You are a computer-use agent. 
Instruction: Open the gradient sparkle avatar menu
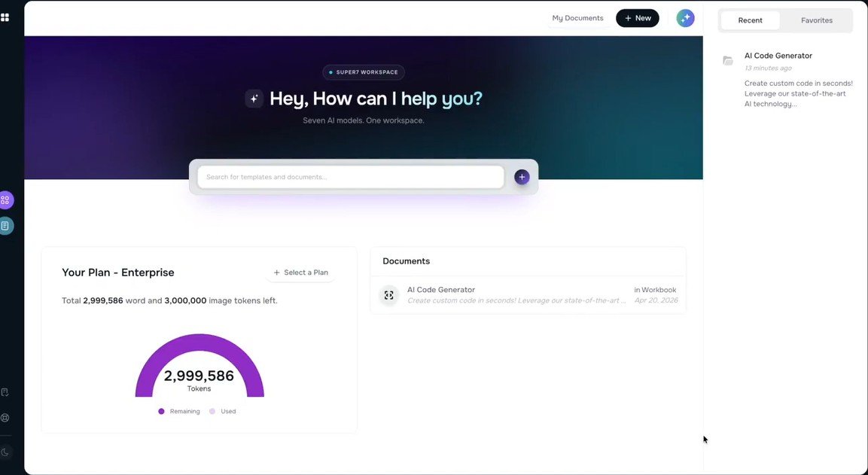point(685,18)
